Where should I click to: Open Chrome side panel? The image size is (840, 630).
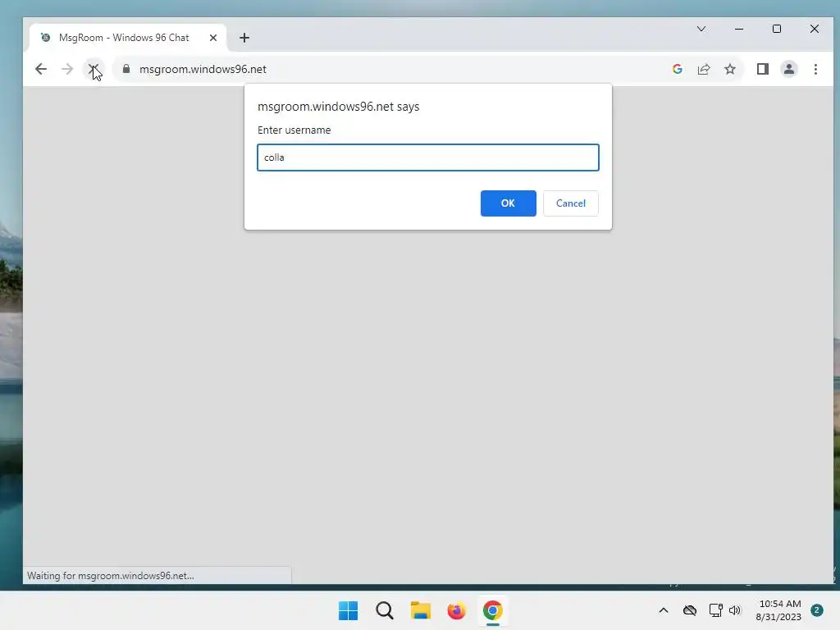tap(762, 69)
